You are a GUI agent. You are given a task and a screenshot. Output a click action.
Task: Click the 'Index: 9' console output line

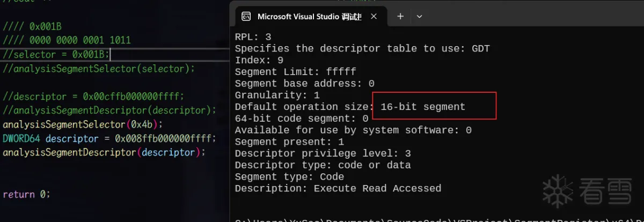click(259, 60)
